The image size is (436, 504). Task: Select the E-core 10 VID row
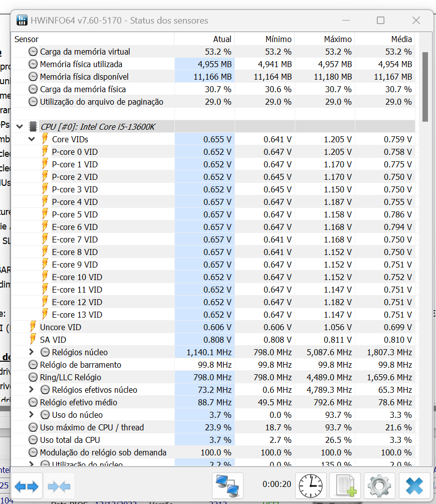(x=213, y=277)
